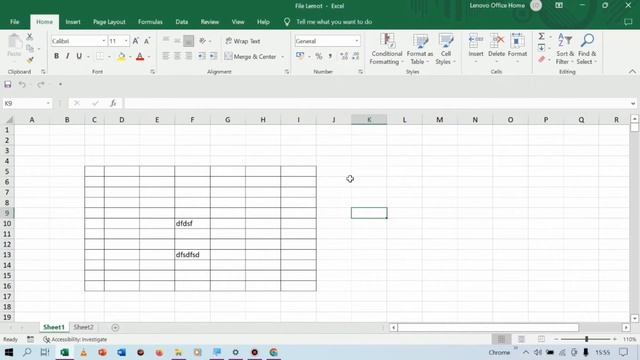The height and width of the screenshot is (360, 640).
Task: Click the Decrease Decimal icon
Action: coord(356,56)
